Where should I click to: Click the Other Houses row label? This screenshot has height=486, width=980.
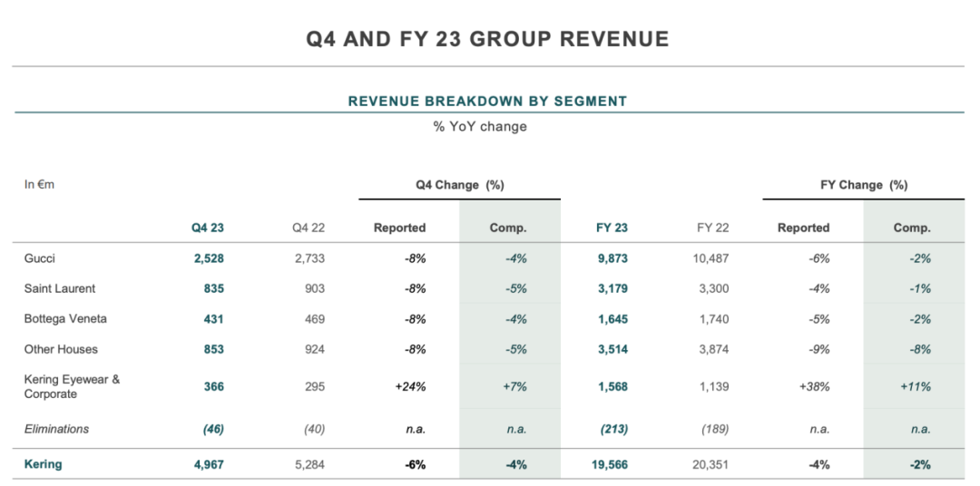click(61, 349)
